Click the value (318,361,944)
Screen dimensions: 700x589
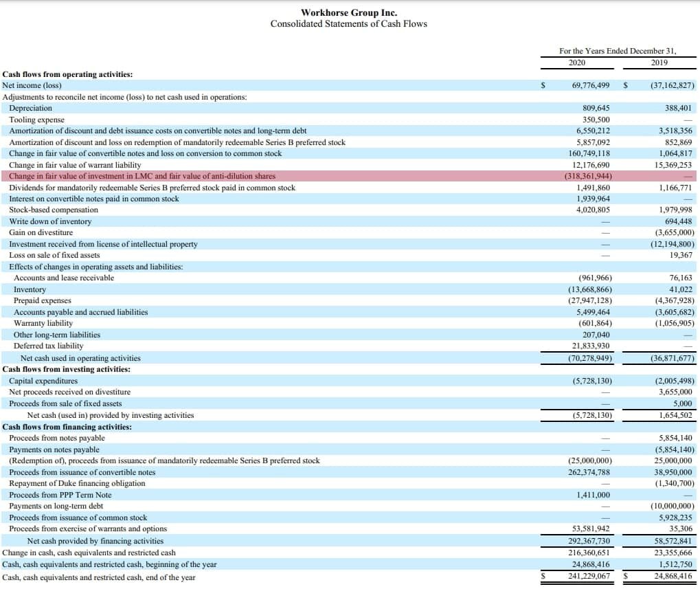588,176
